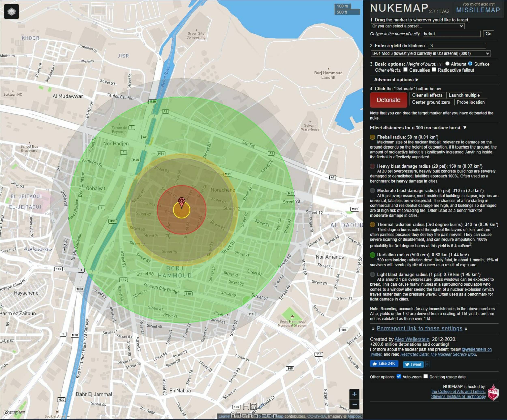This screenshot has width=507, height=420.
Task: Select the Airburst radio option
Action: (447, 64)
